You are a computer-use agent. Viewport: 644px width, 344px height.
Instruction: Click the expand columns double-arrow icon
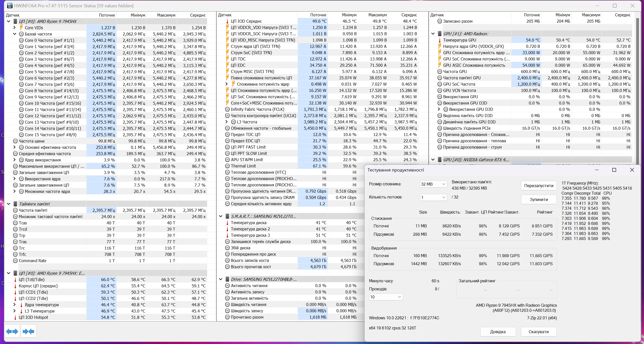pos(12,331)
